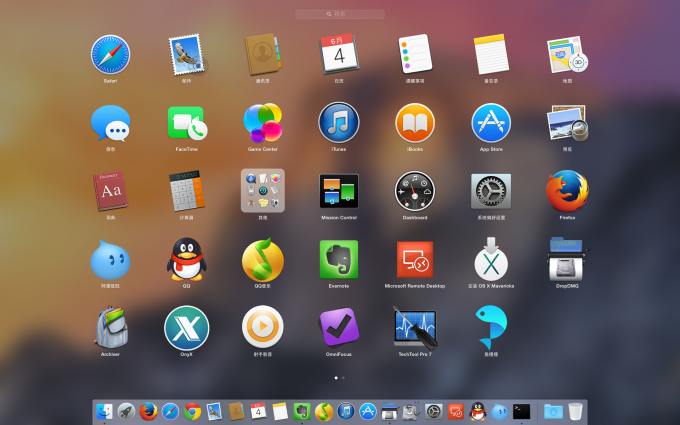680x425 pixels.
Task: Launch Evernote from the Launchpad grid
Action: (x=339, y=259)
